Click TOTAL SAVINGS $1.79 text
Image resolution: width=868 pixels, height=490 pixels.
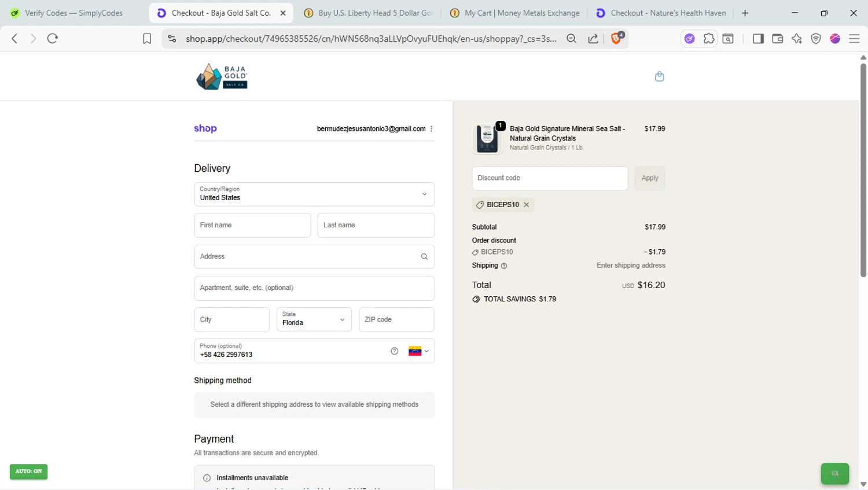tap(520, 300)
